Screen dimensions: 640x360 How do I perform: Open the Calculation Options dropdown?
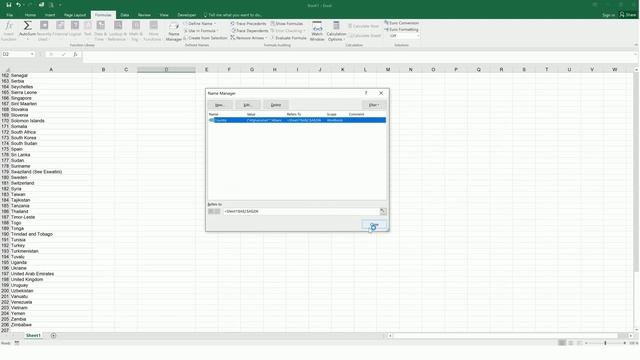coord(336,31)
